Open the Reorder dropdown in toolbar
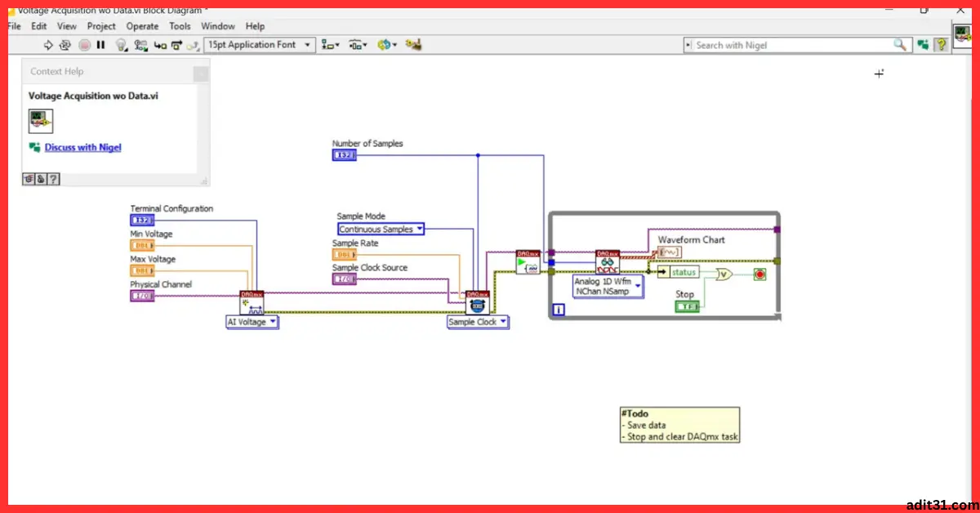This screenshot has height=513, width=980. 385,45
